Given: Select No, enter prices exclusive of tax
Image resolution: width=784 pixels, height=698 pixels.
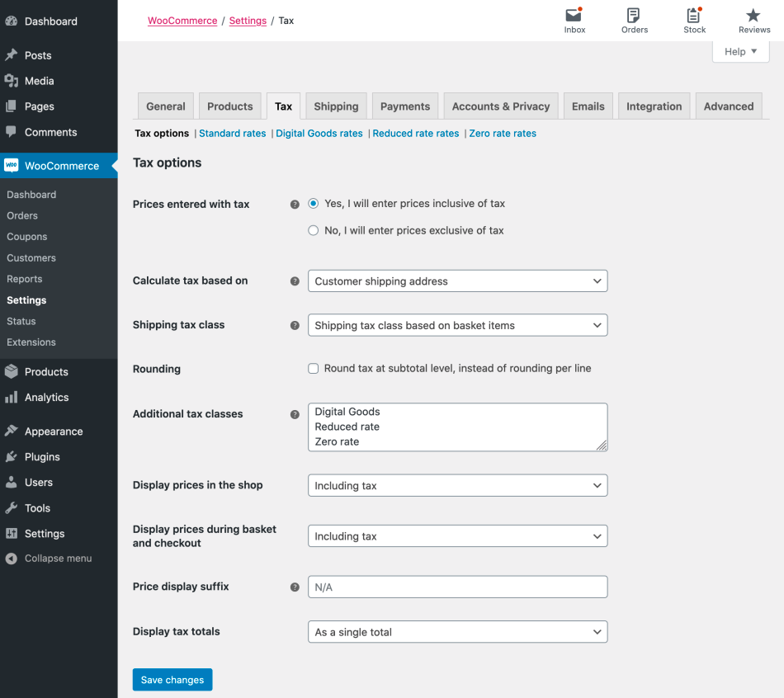Looking at the screenshot, I should [313, 230].
